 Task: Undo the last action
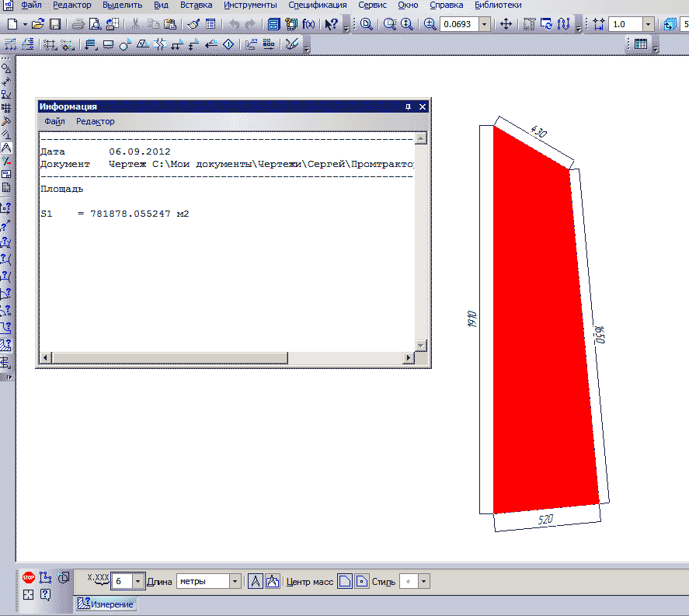point(235,24)
